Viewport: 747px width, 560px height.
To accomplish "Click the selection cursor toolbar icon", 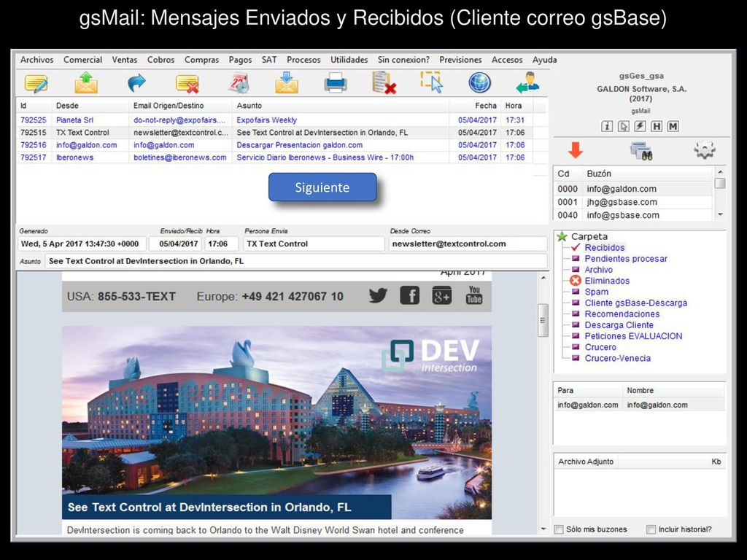I will [x=432, y=82].
